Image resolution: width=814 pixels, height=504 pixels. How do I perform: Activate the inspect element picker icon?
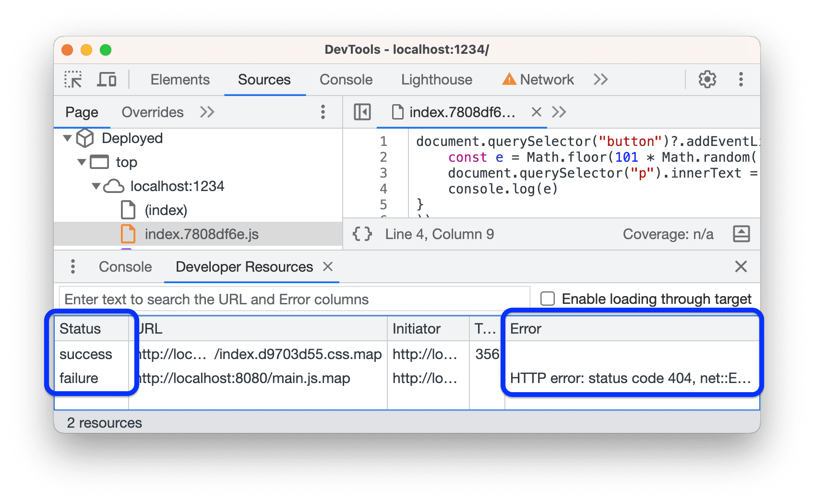(x=73, y=79)
